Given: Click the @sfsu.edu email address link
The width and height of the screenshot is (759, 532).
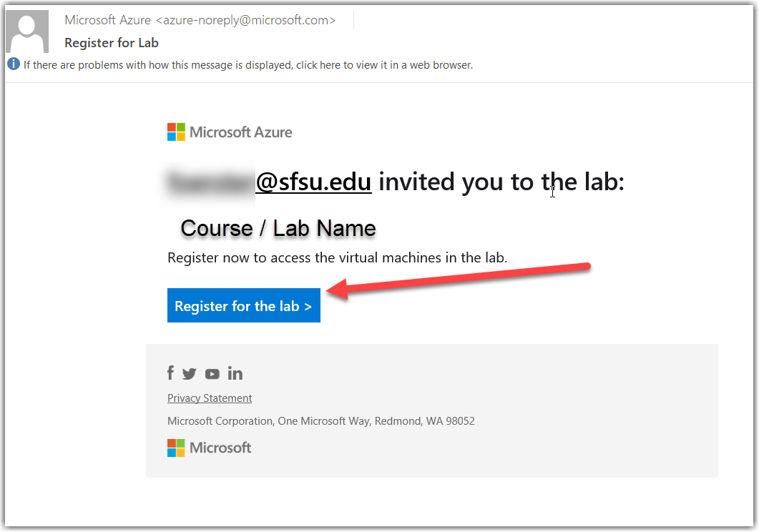Looking at the screenshot, I should coord(313,182).
